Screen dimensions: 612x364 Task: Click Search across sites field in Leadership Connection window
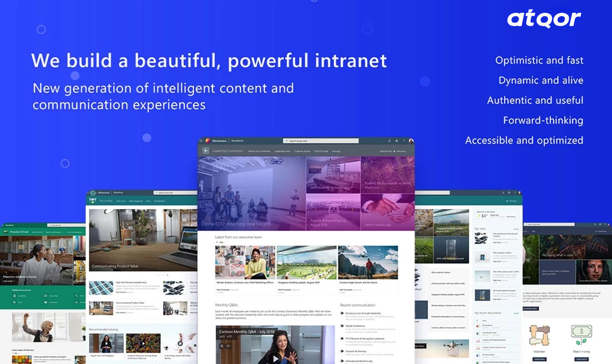pyautogui.click(x=321, y=141)
